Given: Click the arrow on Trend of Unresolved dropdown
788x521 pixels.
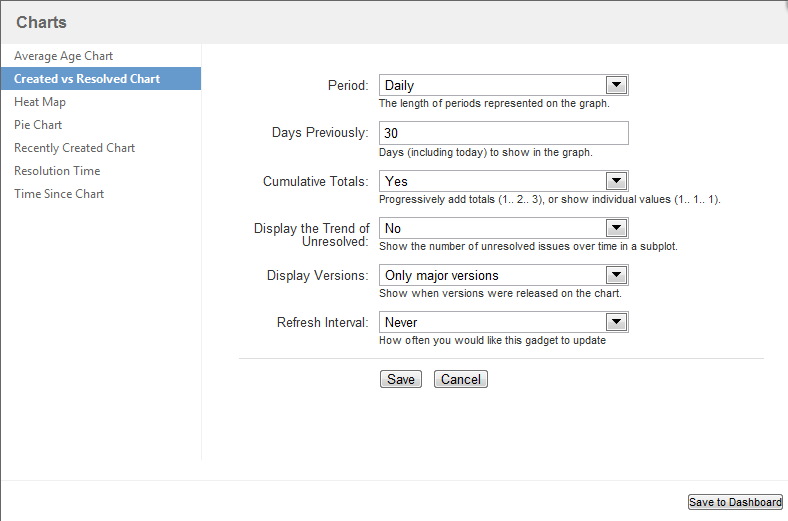Looking at the screenshot, I should click(x=617, y=228).
